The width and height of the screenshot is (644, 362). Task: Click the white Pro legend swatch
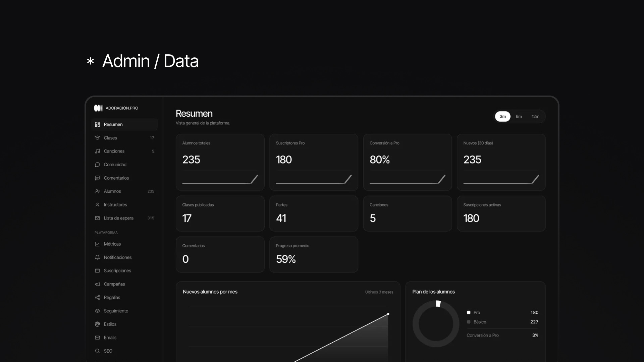[469, 312]
